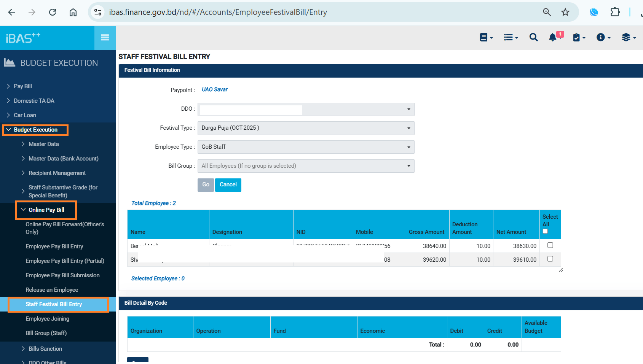Open the notifications bell icon

click(x=553, y=37)
